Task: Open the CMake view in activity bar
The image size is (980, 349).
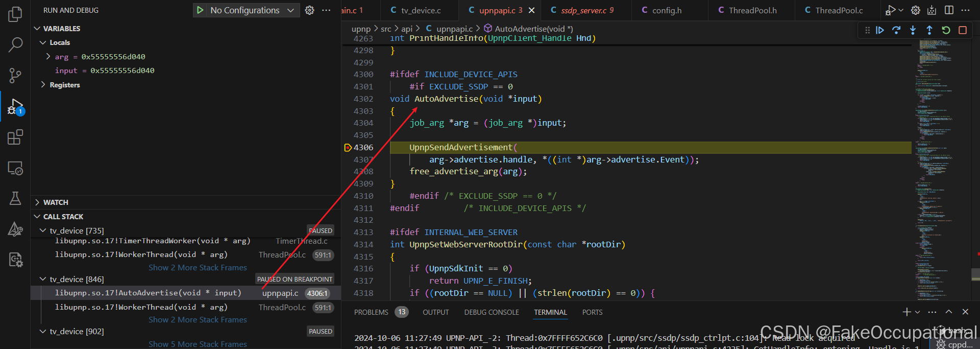Action: point(15,229)
